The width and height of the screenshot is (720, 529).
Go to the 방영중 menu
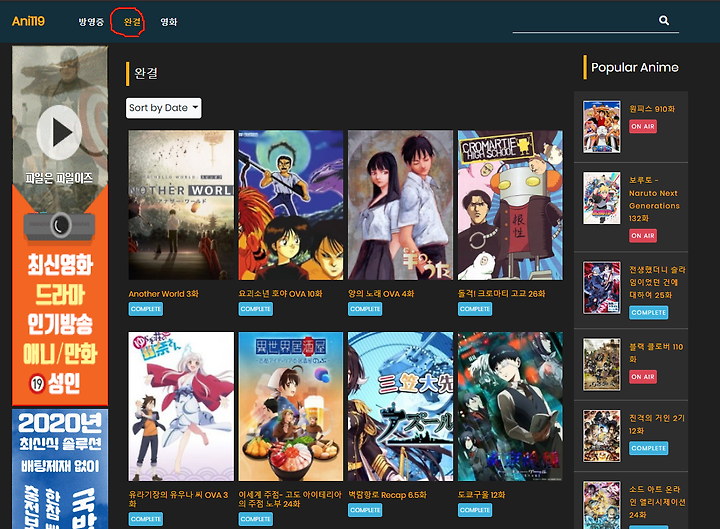click(91, 22)
